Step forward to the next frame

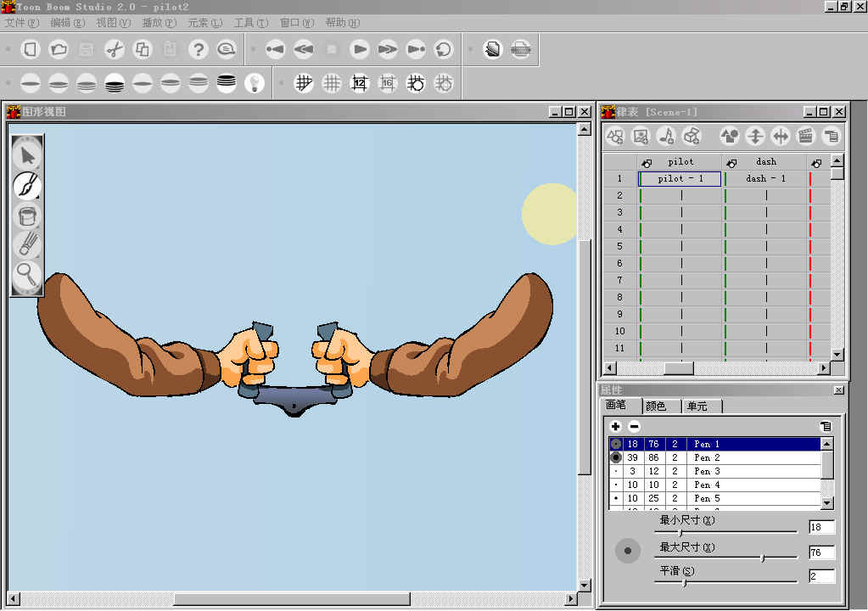[x=388, y=49]
